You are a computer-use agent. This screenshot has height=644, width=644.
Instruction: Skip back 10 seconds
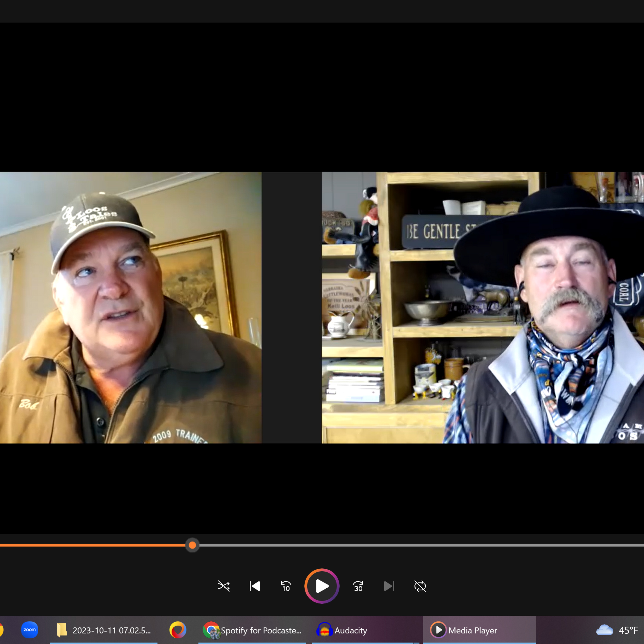pos(286,586)
